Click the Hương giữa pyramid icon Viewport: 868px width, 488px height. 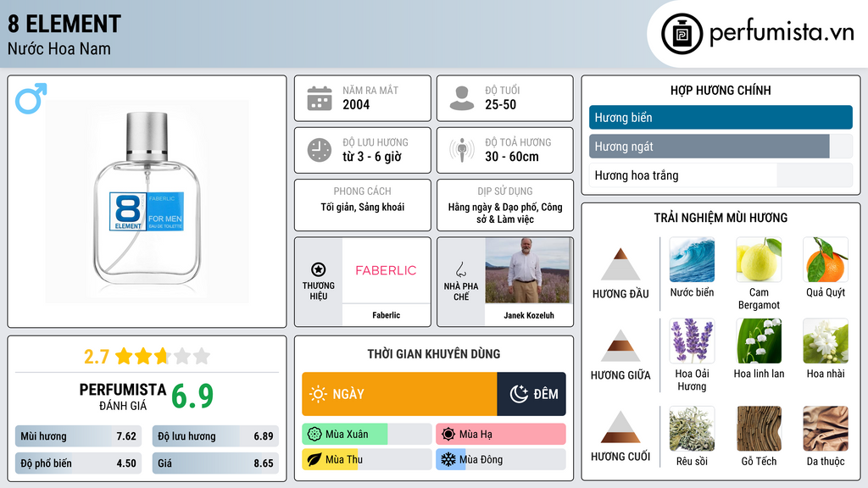click(620, 346)
